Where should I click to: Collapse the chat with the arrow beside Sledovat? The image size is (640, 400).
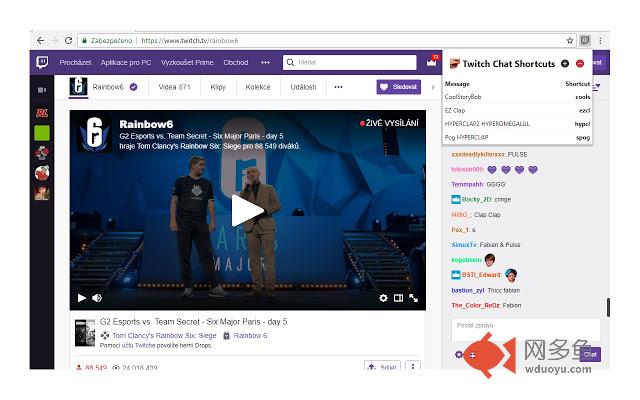point(433,87)
